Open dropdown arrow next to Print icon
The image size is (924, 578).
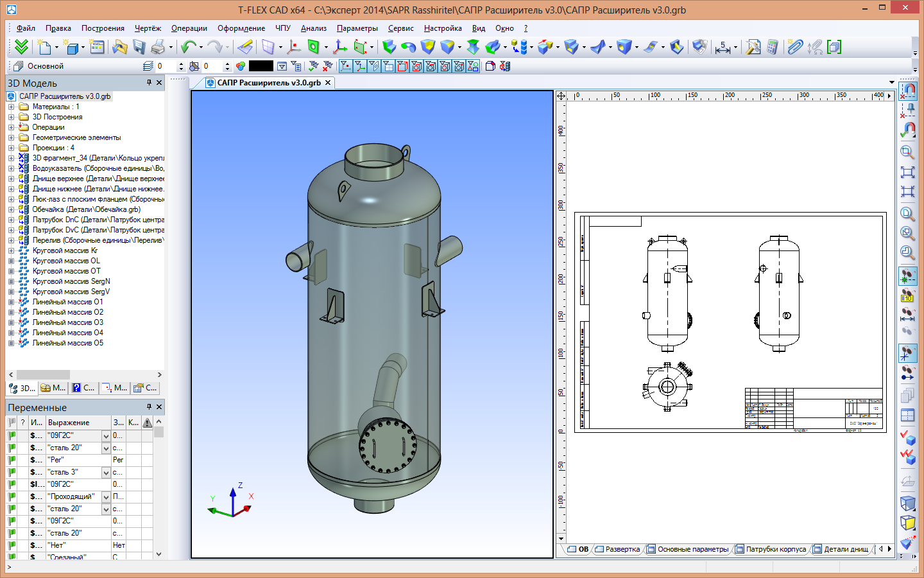point(171,47)
